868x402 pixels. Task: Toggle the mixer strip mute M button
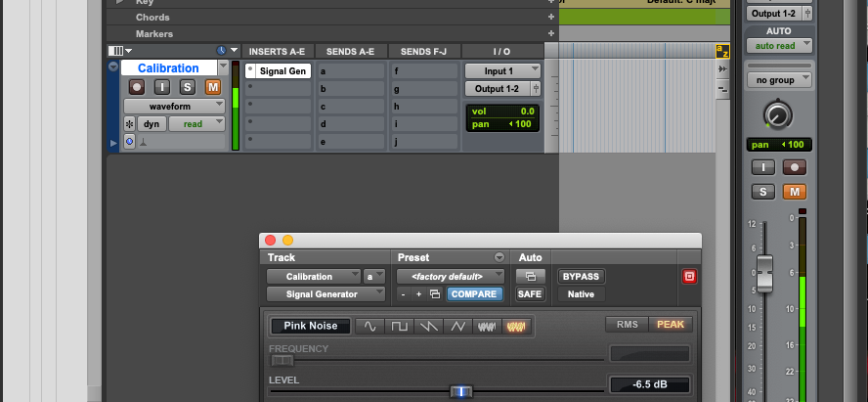(x=795, y=192)
